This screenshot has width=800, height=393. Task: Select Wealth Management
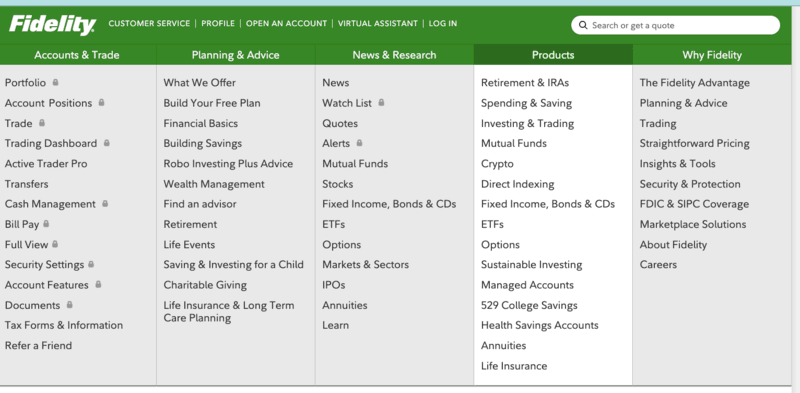click(x=214, y=184)
